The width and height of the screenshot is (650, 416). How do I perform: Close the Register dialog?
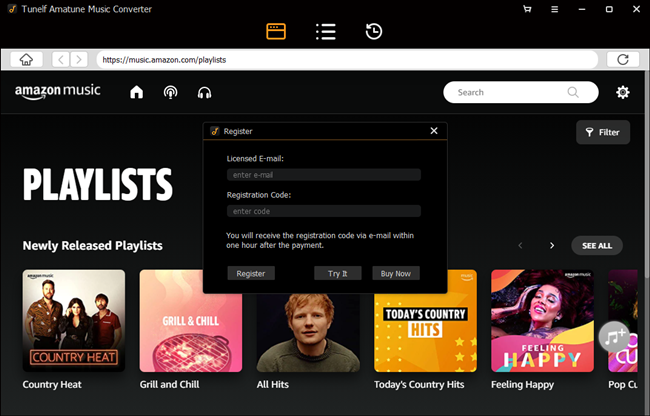coord(434,131)
